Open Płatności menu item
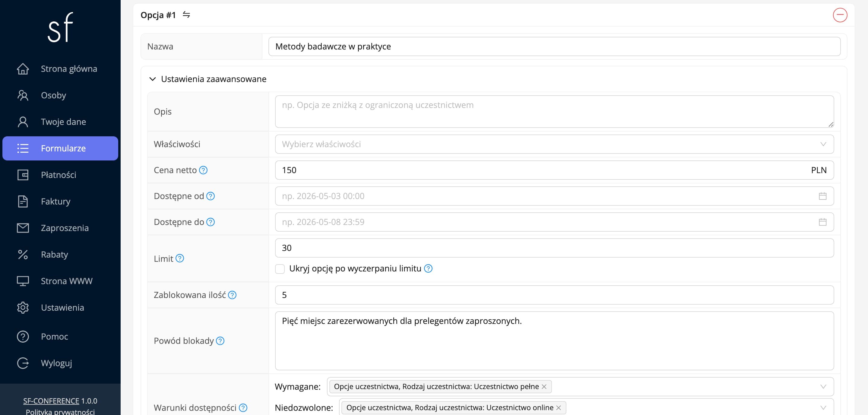 tap(60, 175)
